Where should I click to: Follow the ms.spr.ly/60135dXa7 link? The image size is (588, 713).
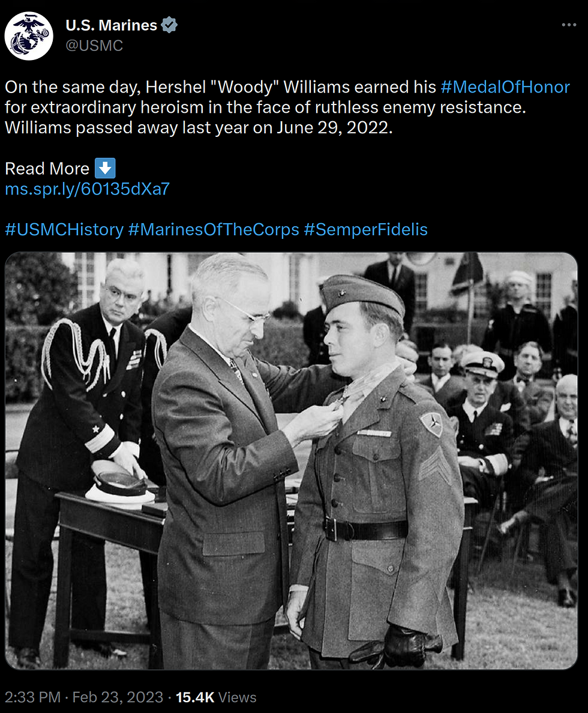tap(88, 188)
